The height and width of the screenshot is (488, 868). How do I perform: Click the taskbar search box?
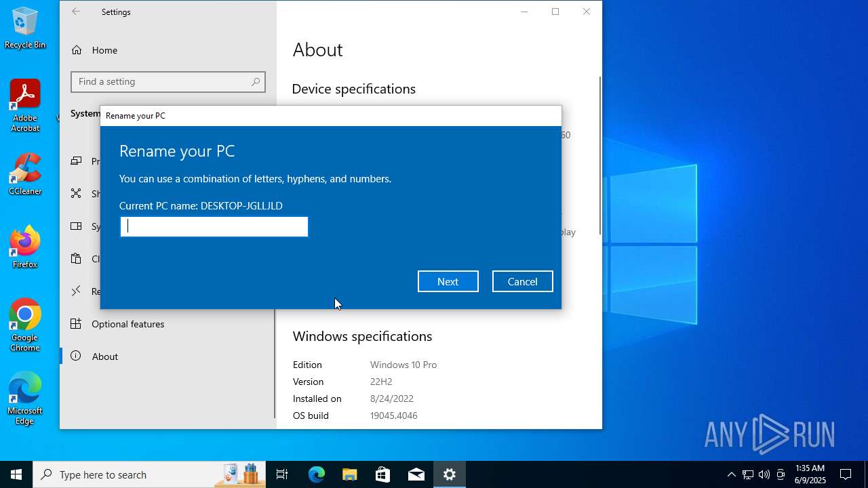click(149, 474)
